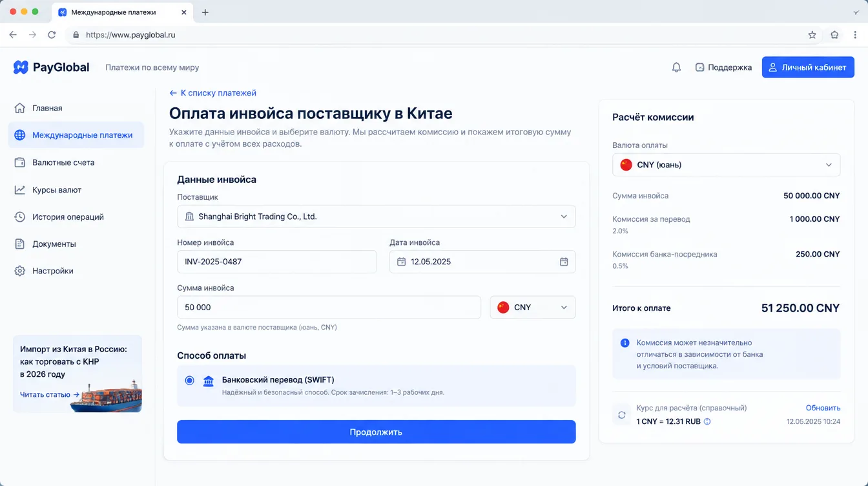Click the bank icon for SWIFT transfer
The width and height of the screenshot is (868, 486).
click(209, 381)
